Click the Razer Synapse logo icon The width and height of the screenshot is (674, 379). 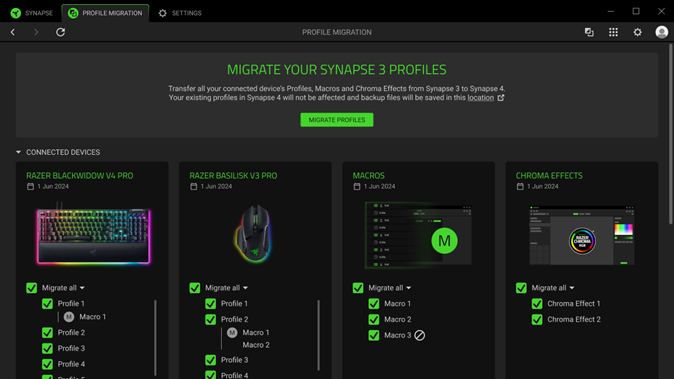click(x=16, y=13)
